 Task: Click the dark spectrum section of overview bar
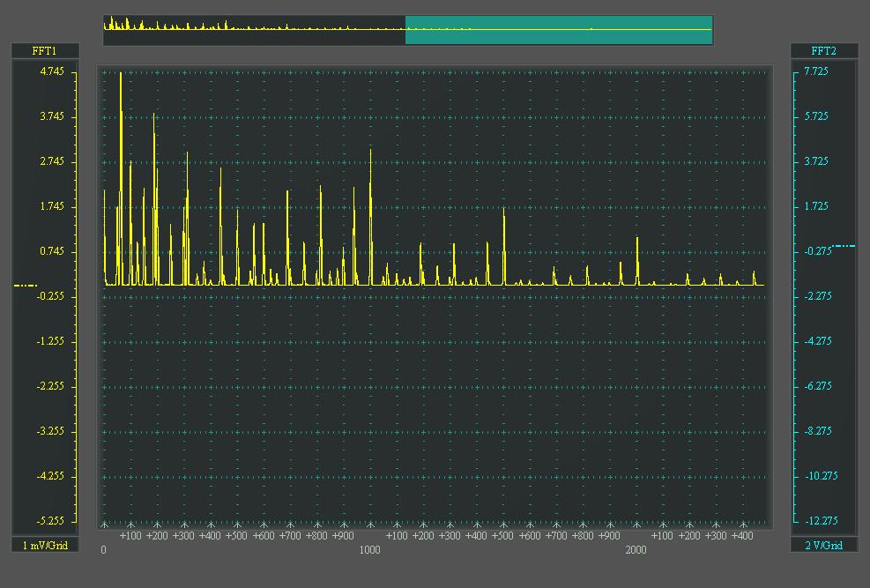coord(254,30)
